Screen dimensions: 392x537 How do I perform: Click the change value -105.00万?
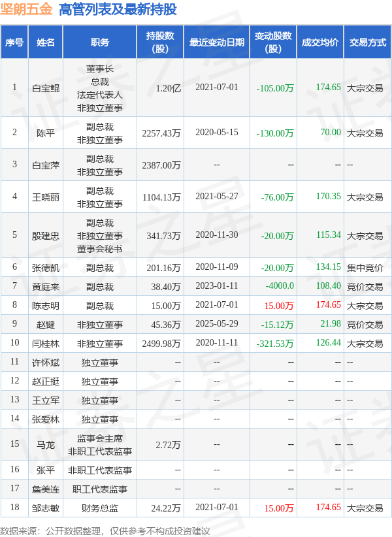coord(275,88)
